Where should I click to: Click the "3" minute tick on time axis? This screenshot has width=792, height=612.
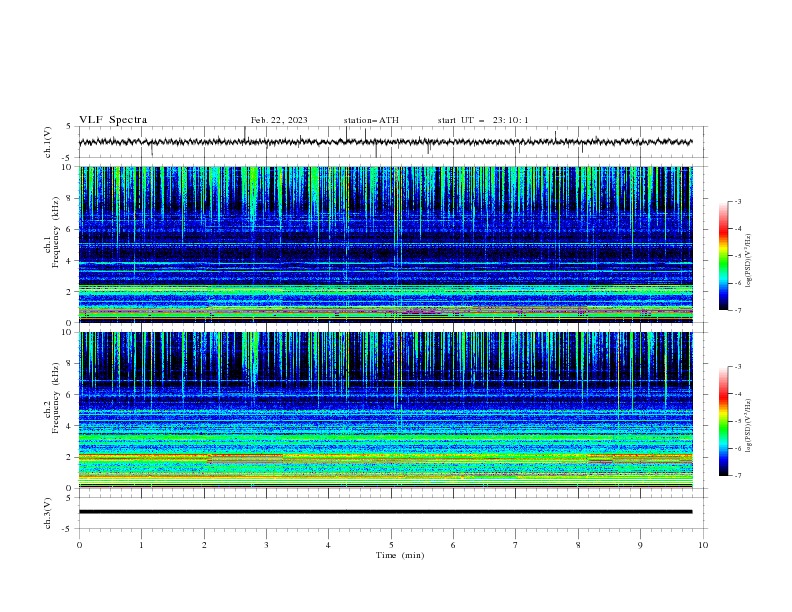[x=266, y=545]
